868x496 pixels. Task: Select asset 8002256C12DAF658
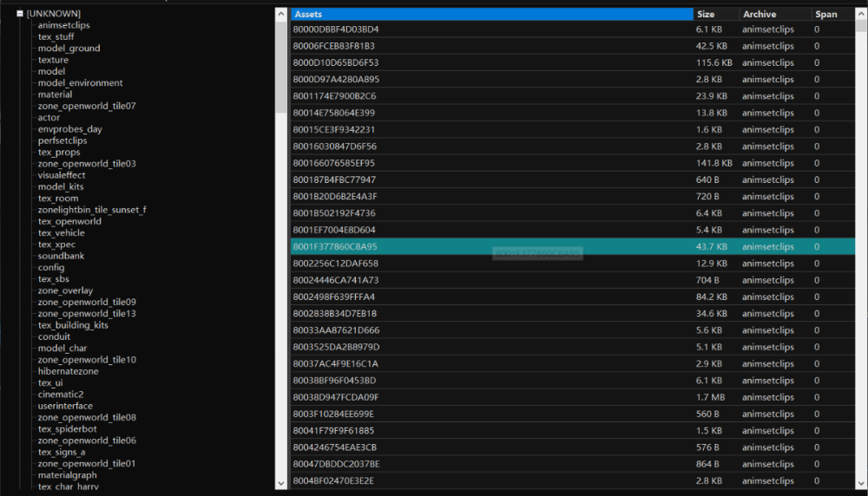573,264
